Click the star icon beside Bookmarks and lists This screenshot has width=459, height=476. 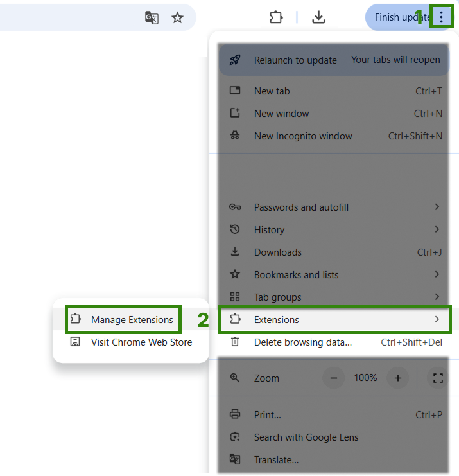pos(235,274)
